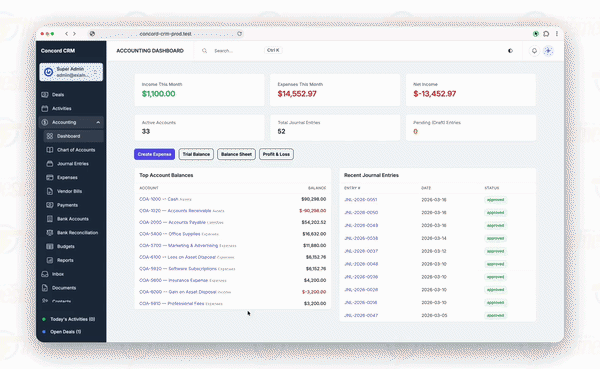Viewport: 600px width, 369px height.
Task: Open the Trial Balance report button
Action: (196, 154)
